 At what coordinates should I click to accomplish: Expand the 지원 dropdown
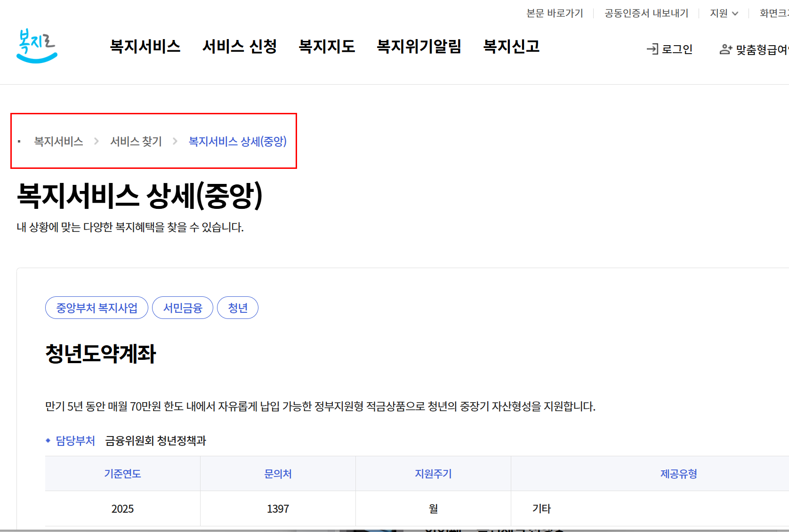pyautogui.click(x=724, y=13)
